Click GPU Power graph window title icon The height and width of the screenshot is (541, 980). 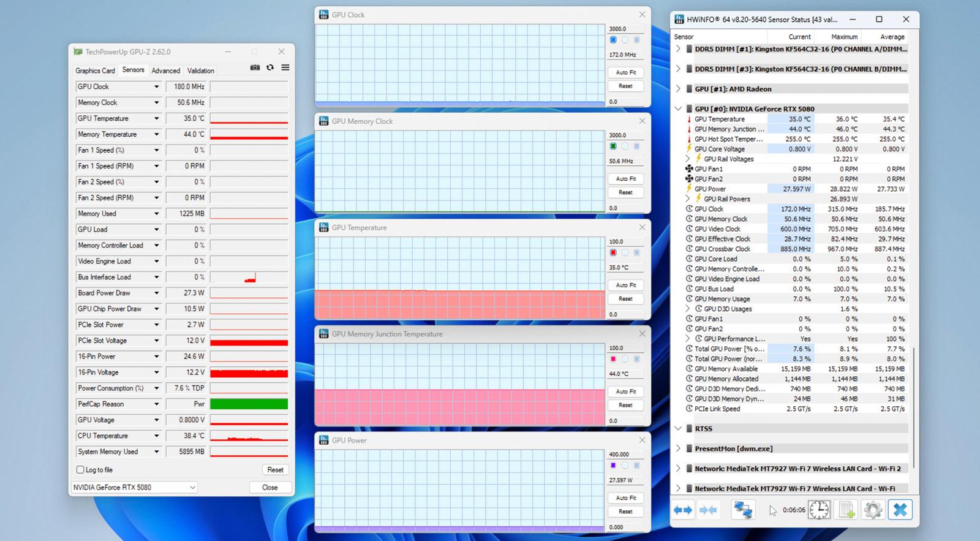tap(324, 441)
